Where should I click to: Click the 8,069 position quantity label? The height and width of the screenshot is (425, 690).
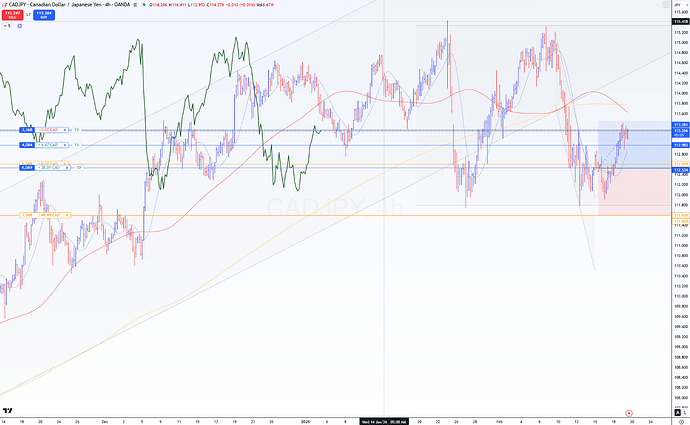[27, 168]
